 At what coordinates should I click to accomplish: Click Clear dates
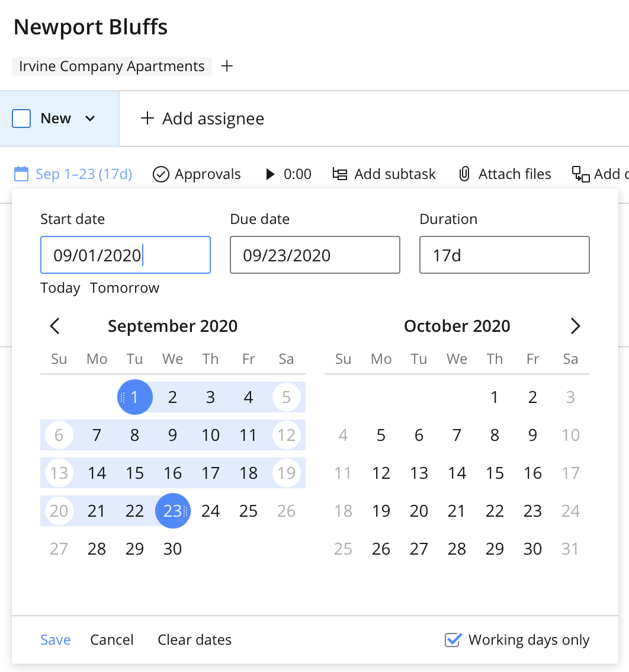coord(194,640)
